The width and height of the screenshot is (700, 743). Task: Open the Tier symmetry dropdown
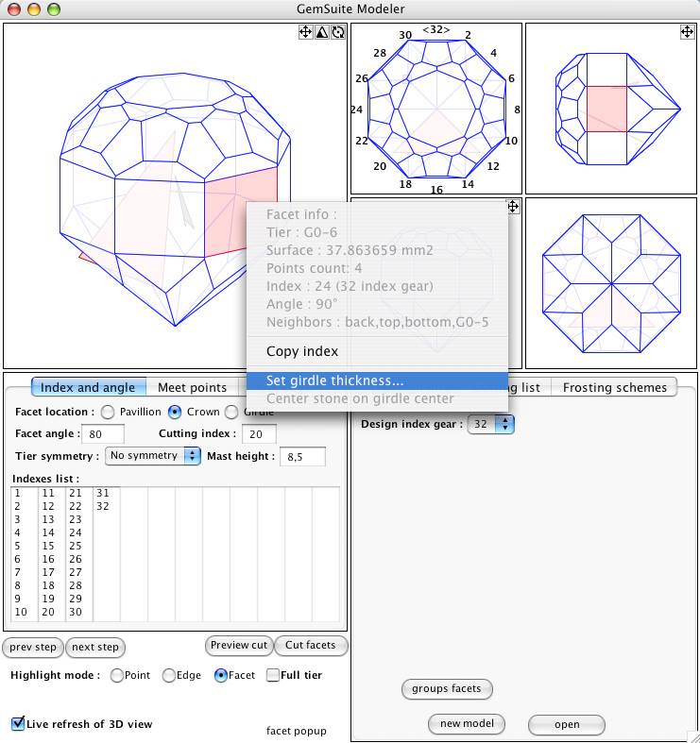(153, 456)
